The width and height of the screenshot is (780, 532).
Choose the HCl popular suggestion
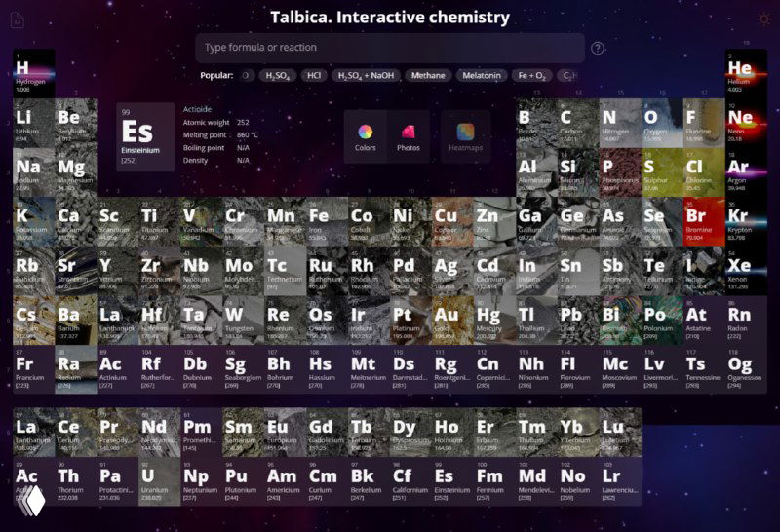pos(314,75)
